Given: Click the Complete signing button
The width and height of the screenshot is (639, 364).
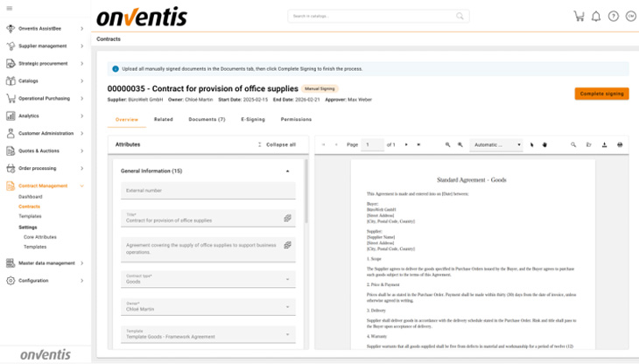Looking at the screenshot, I should point(601,94).
